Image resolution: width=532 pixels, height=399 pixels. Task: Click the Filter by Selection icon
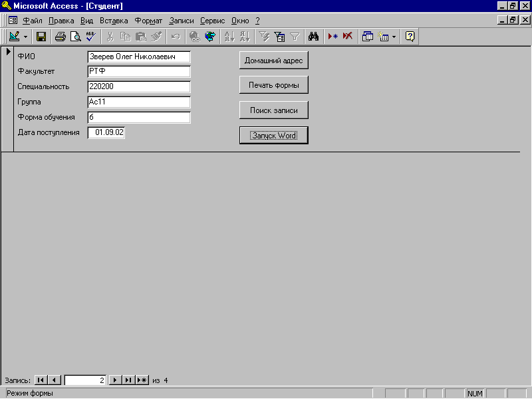click(264, 37)
